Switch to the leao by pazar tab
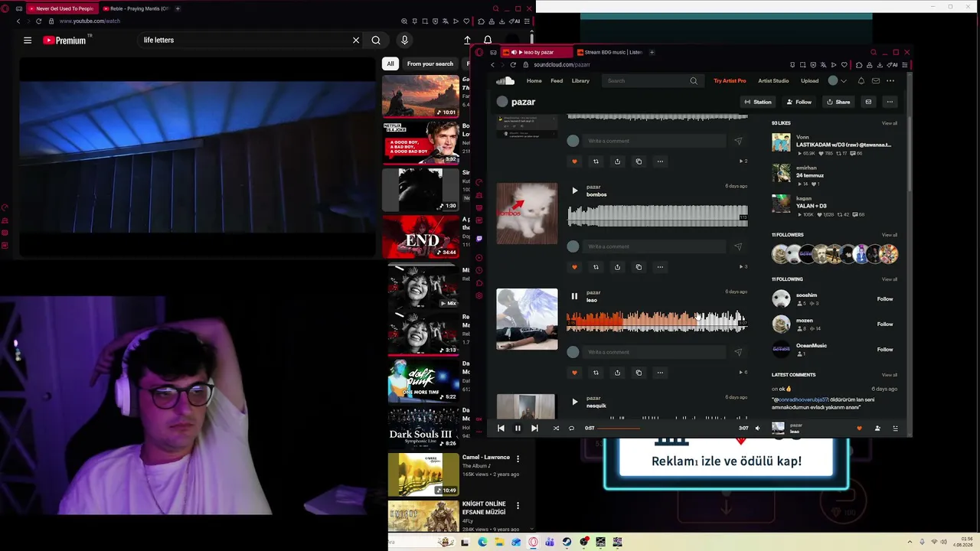Screen dimensions: 980x551 537,52
